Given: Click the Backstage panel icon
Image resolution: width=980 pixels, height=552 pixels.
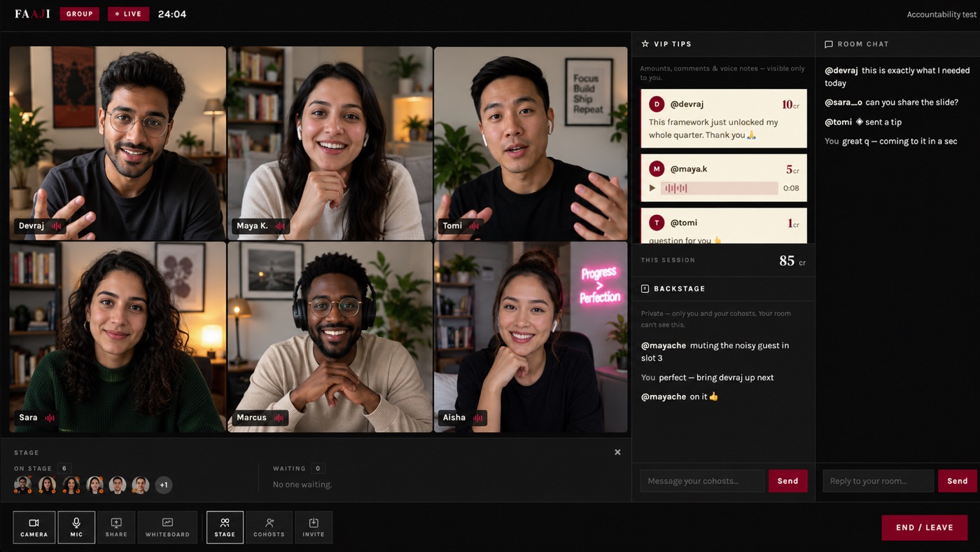Looking at the screenshot, I should coord(645,289).
